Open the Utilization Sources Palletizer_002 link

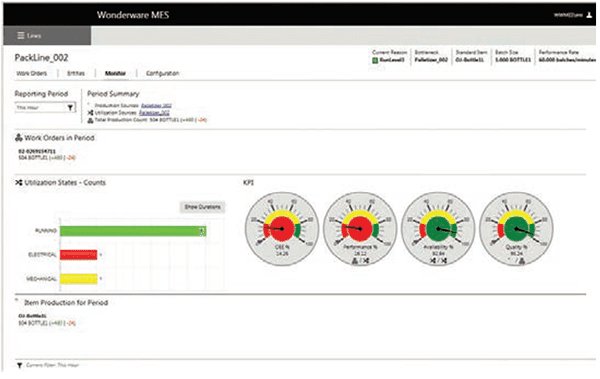[154, 113]
